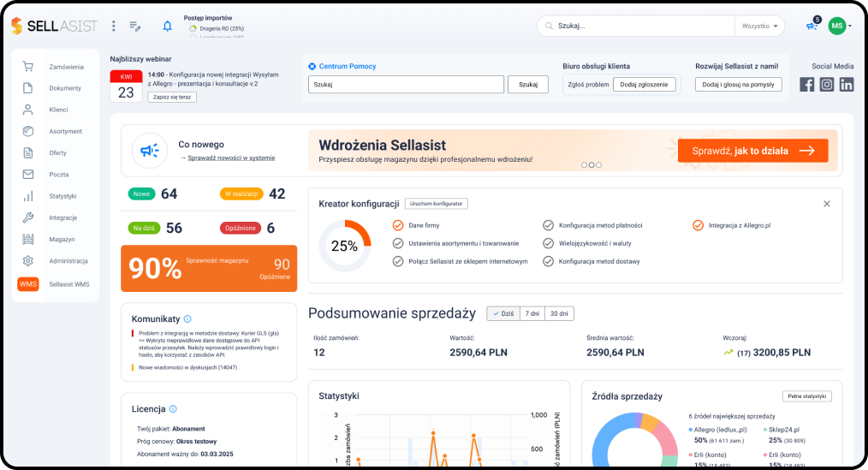868x470 pixels.
Task: Toggle Konfiguracja metod płatności check
Action: point(548,225)
